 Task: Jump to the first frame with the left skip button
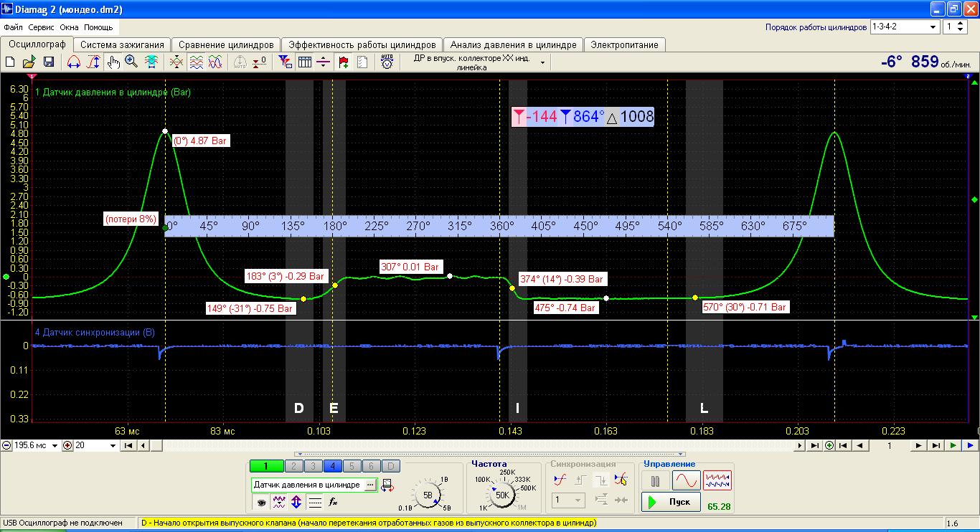point(128,445)
